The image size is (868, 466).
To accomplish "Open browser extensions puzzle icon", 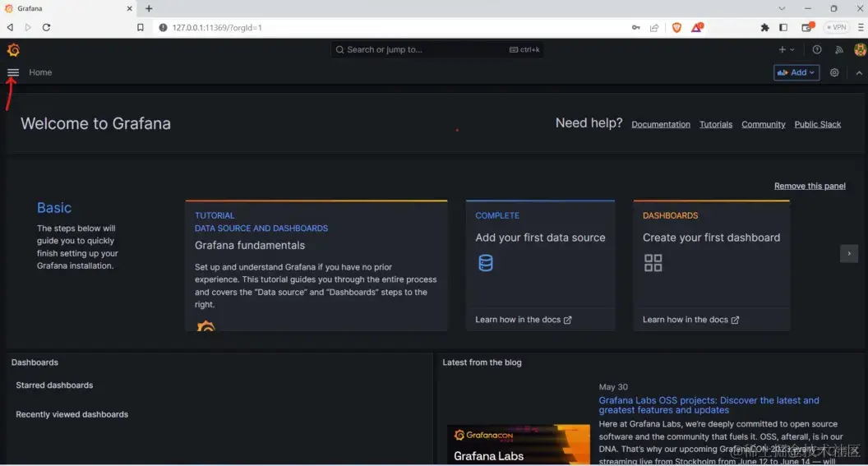I will (x=764, y=27).
